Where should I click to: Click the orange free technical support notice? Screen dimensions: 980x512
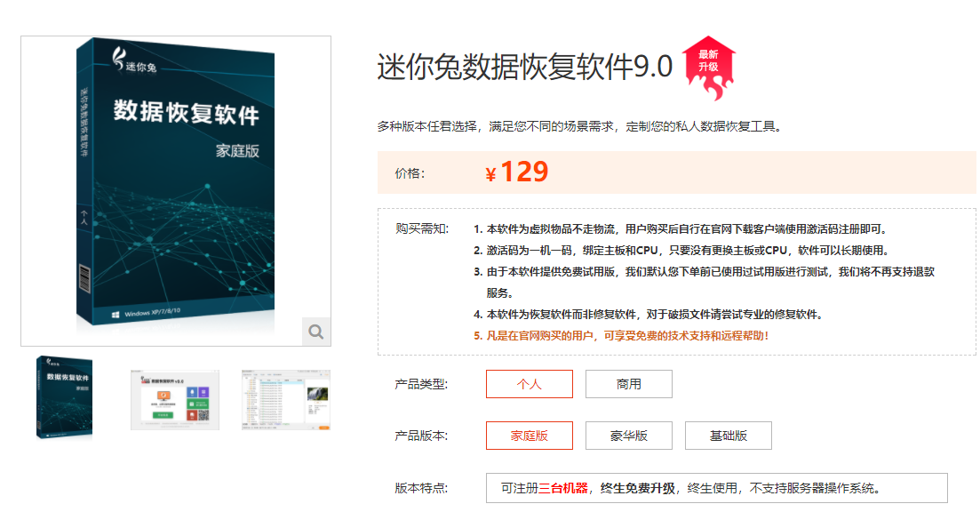(621, 336)
